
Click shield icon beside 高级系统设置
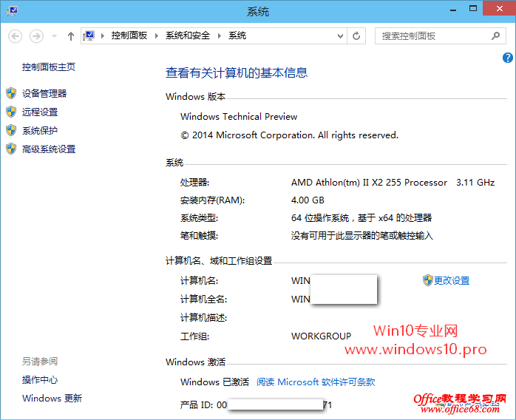(x=11, y=149)
